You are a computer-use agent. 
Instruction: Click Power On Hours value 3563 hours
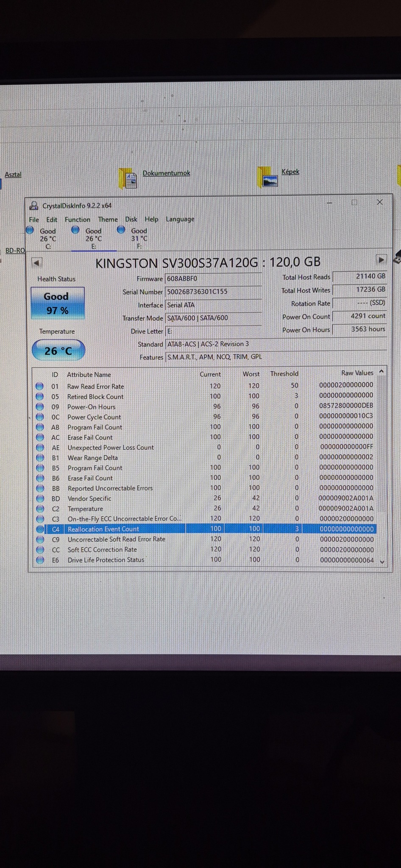(359, 329)
